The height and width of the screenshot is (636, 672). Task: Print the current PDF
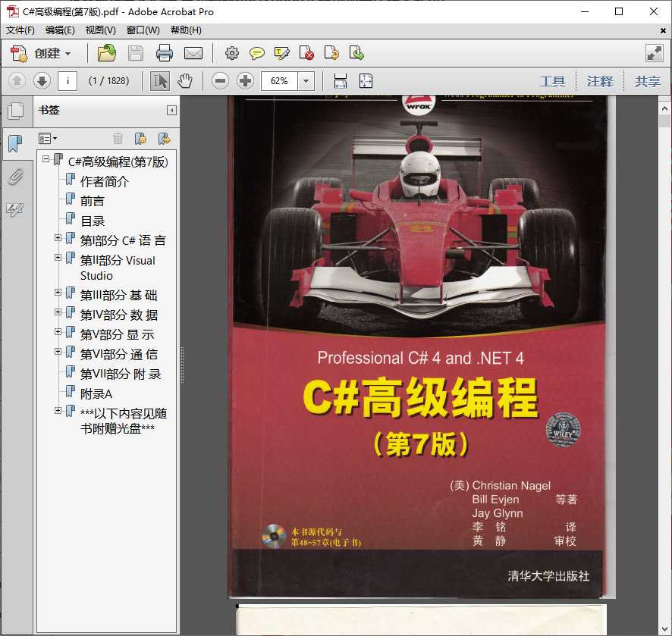(165, 53)
